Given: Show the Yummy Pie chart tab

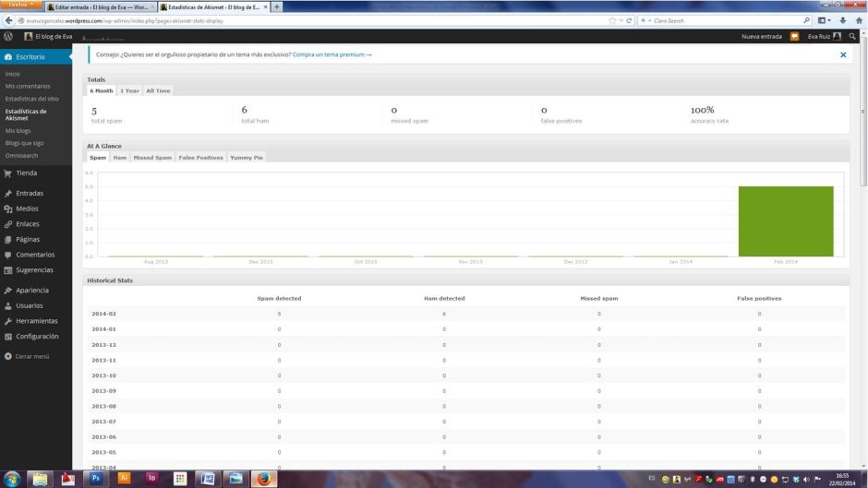Looking at the screenshot, I should pos(247,158).
